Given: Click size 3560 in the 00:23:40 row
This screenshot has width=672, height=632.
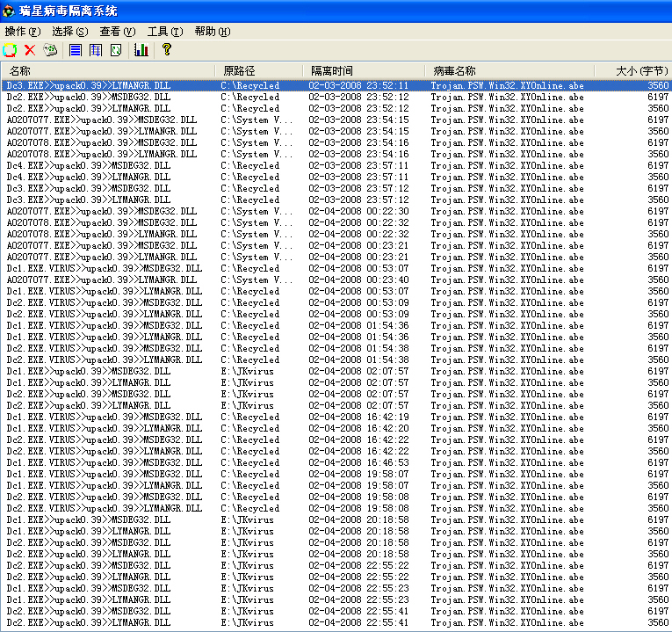Looking at the screenshot, I should [x=658, y=280].
